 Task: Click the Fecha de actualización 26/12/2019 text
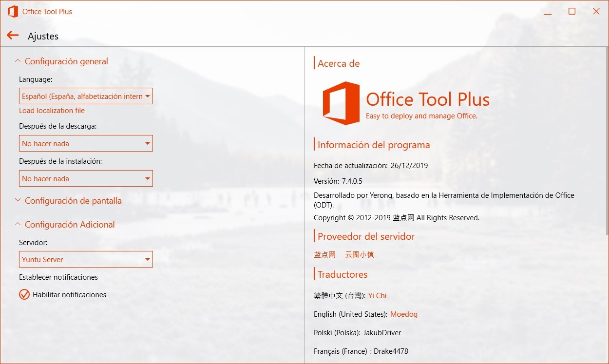coord(371,166)
